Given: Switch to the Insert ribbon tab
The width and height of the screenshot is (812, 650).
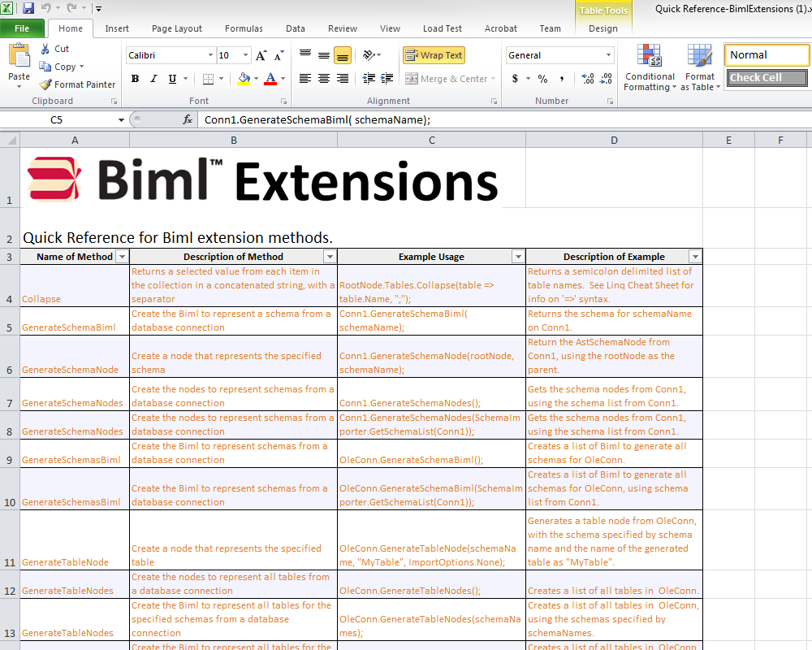Looking at the screenshot, I should coord(117,28).
